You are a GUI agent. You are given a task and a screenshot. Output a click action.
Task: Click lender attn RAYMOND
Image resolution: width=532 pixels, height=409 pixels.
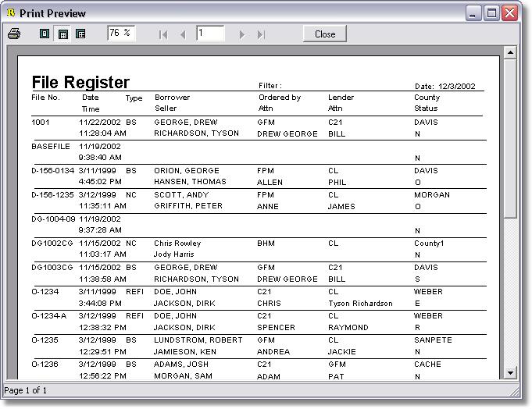[348, 328]
